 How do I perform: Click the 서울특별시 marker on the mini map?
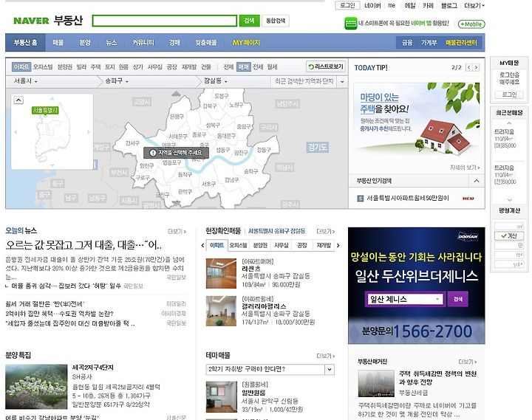(x=45, y=111)
